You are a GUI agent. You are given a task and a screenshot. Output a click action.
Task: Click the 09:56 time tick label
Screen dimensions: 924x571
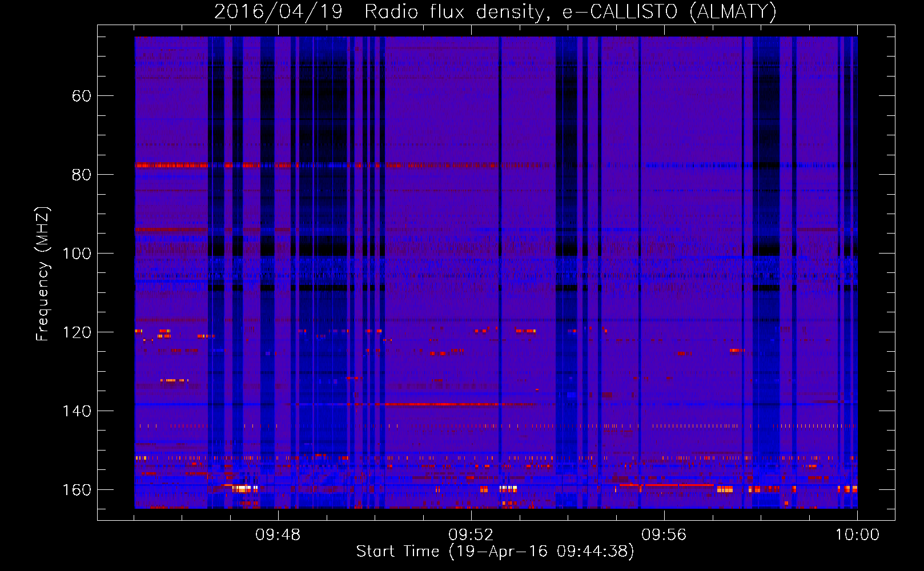click(x=664, y=535)
